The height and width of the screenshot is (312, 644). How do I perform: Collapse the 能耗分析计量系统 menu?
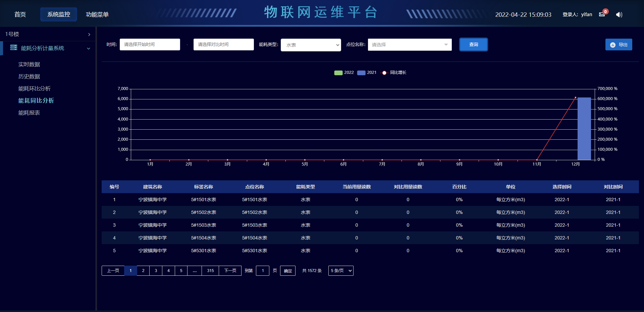click(x=89, y=48)
